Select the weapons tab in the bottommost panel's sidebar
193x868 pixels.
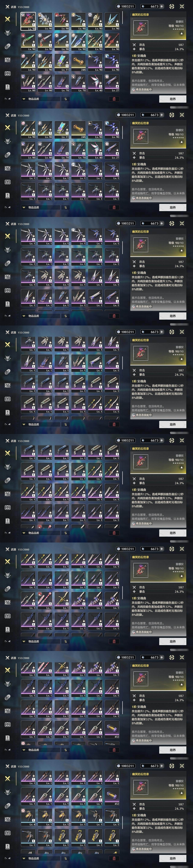tap(7, 778)
